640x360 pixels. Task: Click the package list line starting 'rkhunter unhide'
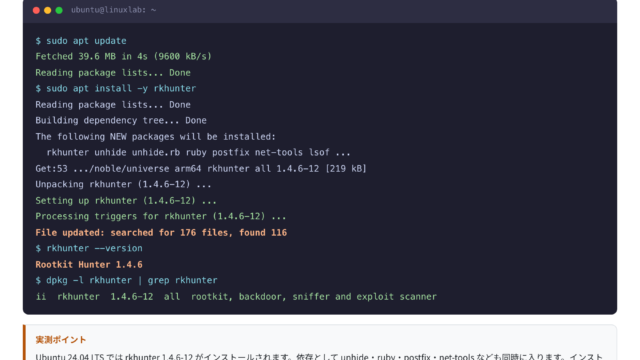pos(198,153)
